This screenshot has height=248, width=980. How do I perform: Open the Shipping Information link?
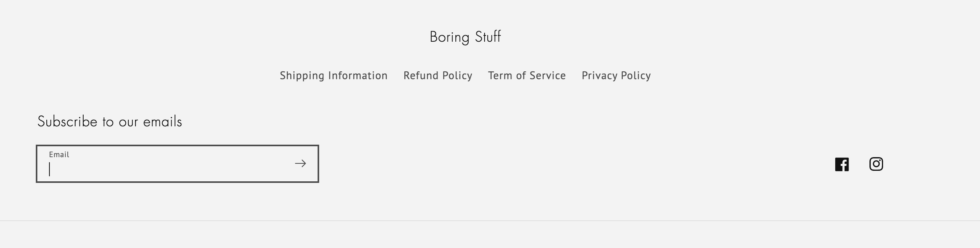click(334, 75)
